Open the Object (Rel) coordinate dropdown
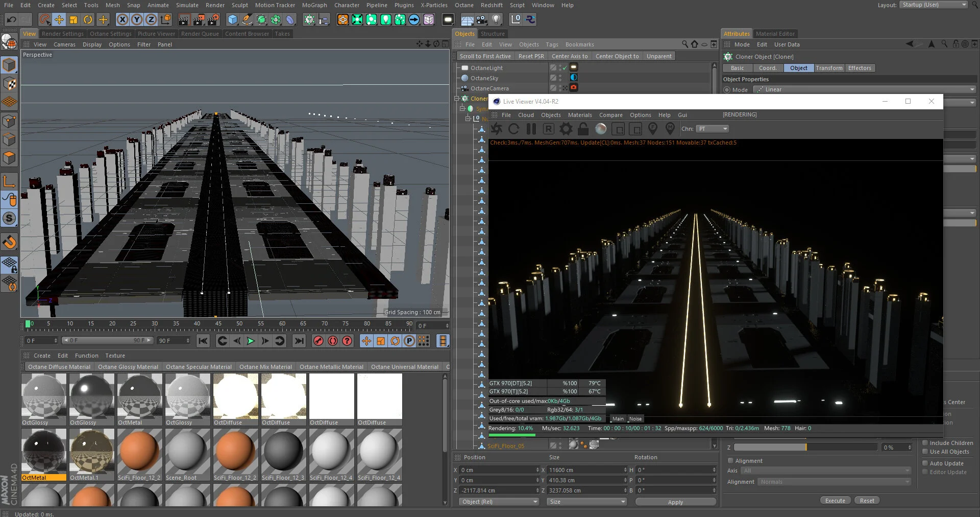This screenshot has height=517, width=980. tap(499, 502)
